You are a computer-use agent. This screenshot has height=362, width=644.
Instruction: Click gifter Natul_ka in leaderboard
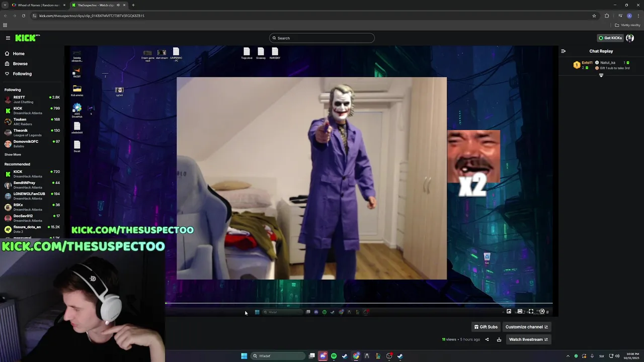tap(608, 62)
